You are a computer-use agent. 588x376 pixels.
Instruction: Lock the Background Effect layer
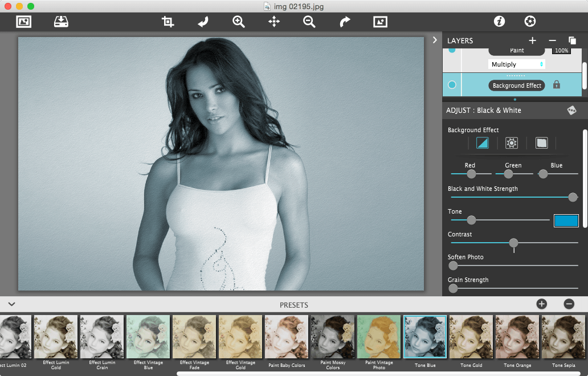556,85
